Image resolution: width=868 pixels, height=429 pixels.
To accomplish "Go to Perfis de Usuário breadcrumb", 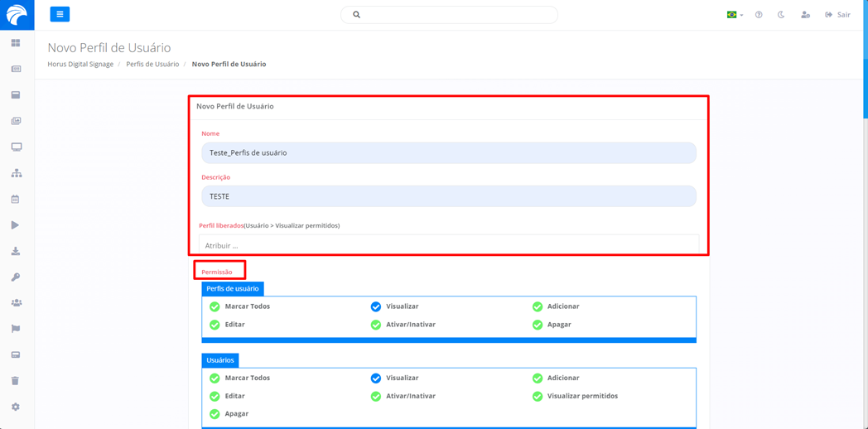I will point(152,64).
